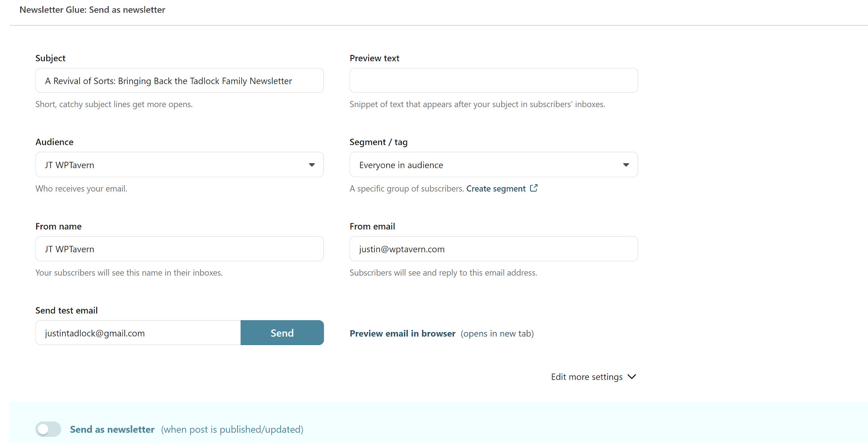Image resolution: width=868 pixels, height=443 pixels.
Task: Select the From email address field
Action: [493, 249]
